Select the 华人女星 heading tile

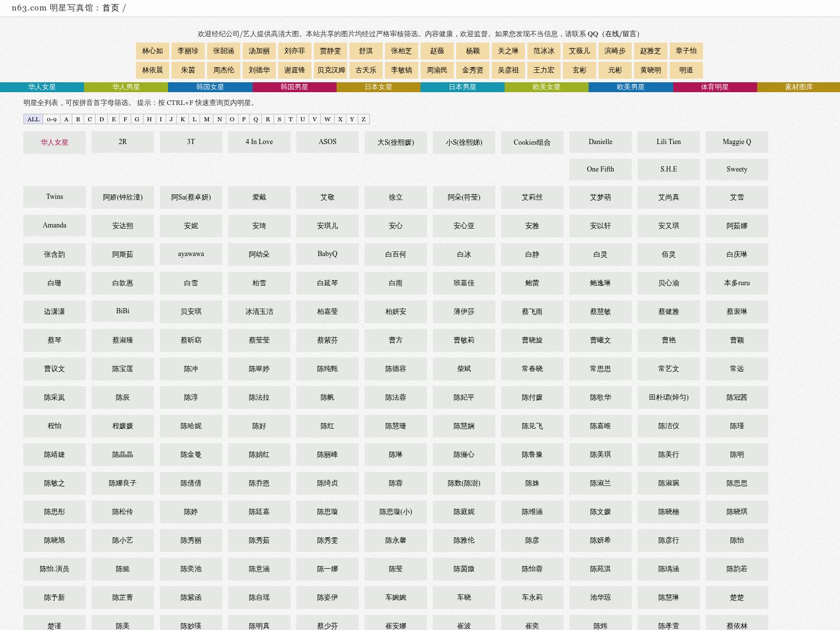point(54,142)
